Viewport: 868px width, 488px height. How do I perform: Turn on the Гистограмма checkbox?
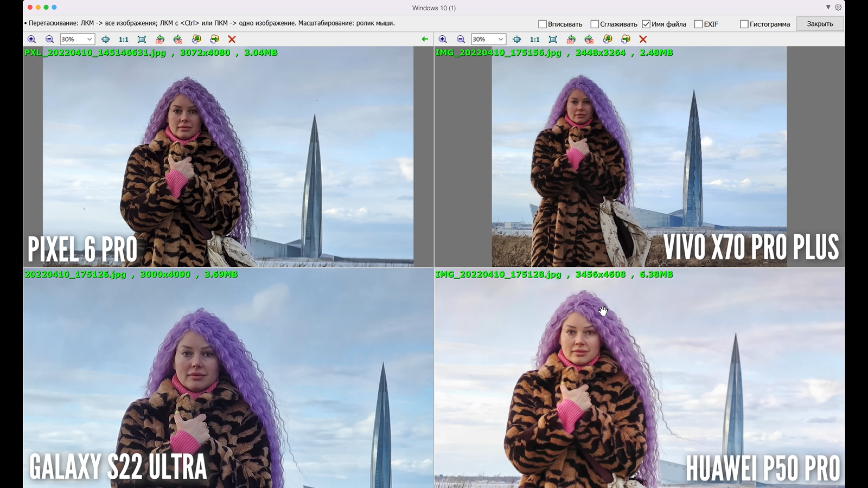point(744,24)
